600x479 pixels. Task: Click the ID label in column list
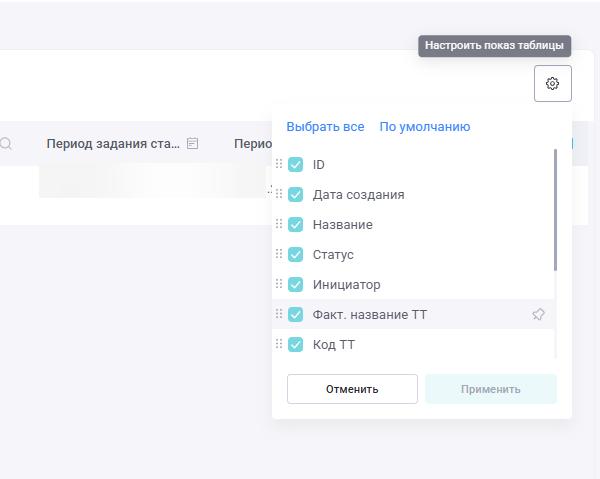[318, 165]
